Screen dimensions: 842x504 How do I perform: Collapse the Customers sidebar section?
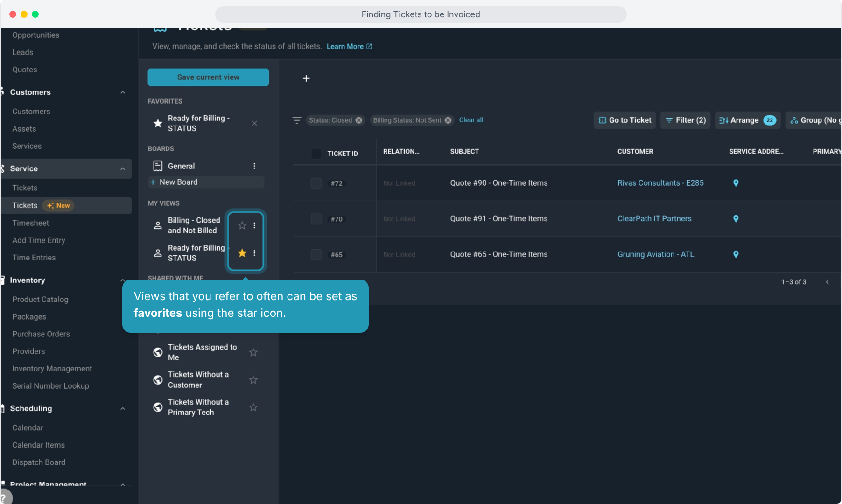click(x=123, y=92)
